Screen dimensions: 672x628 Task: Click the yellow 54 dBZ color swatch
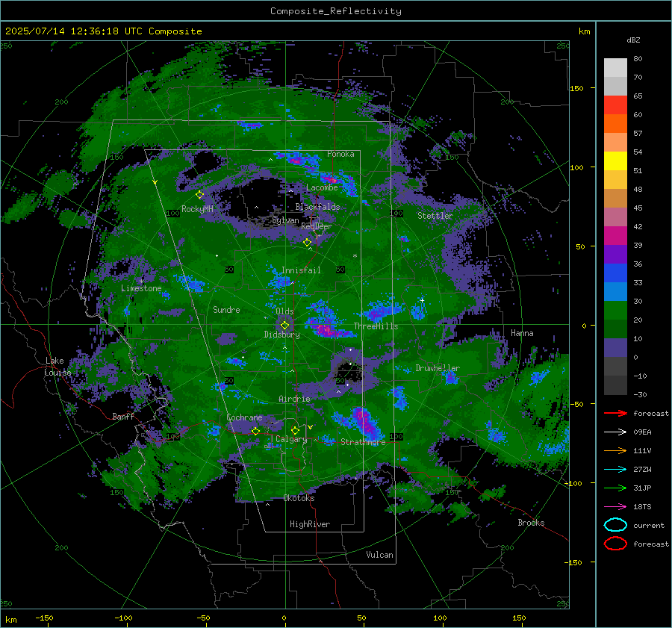click(x=615, y=161)
